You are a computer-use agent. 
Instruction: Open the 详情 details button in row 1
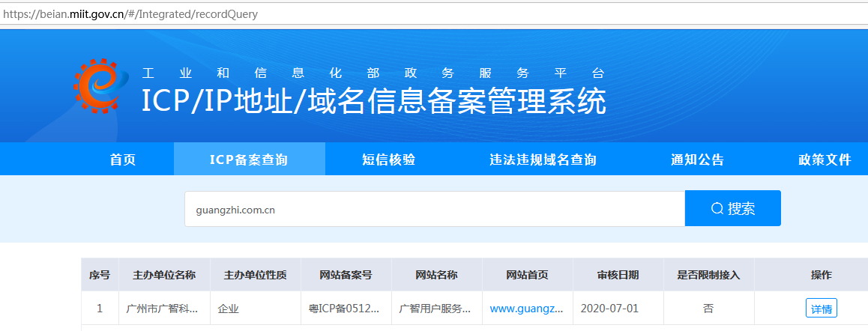(822, 309)
